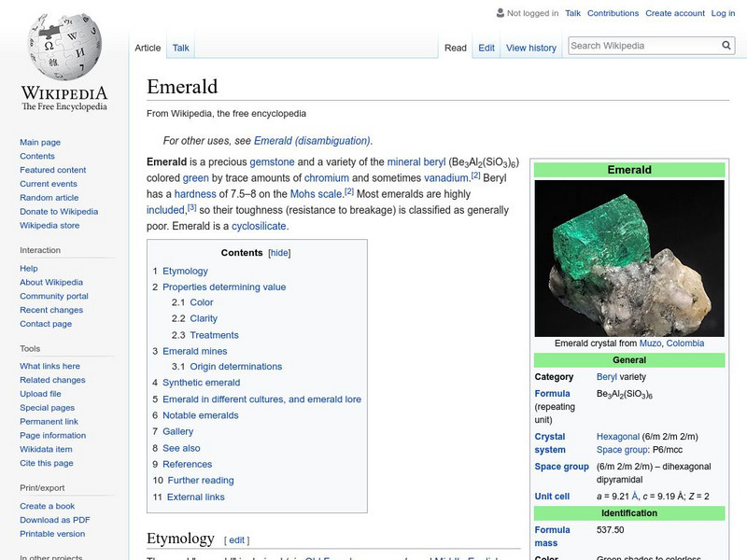747x560 pixels.
Task: Jump to Properties determining value section
Action: (224, 287)
